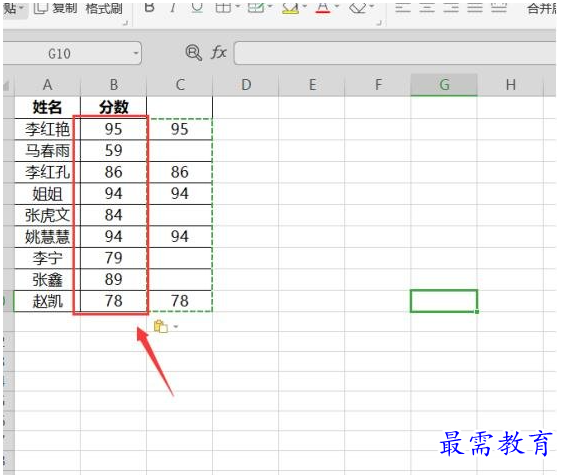Select the cell containing 赵凯
Screen dimensions: 561x475
click(x=48, y=301)
